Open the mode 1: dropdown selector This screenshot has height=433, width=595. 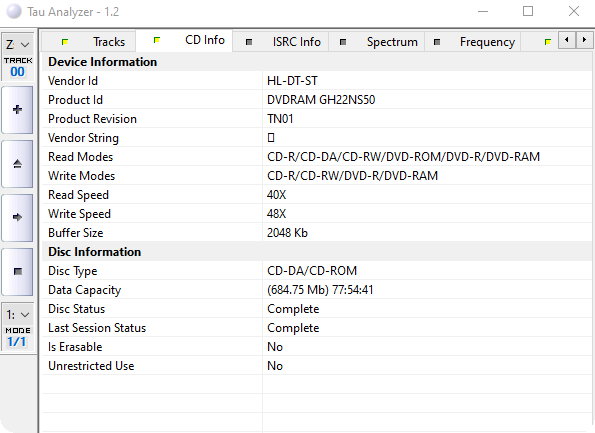[x=17, y=315]
